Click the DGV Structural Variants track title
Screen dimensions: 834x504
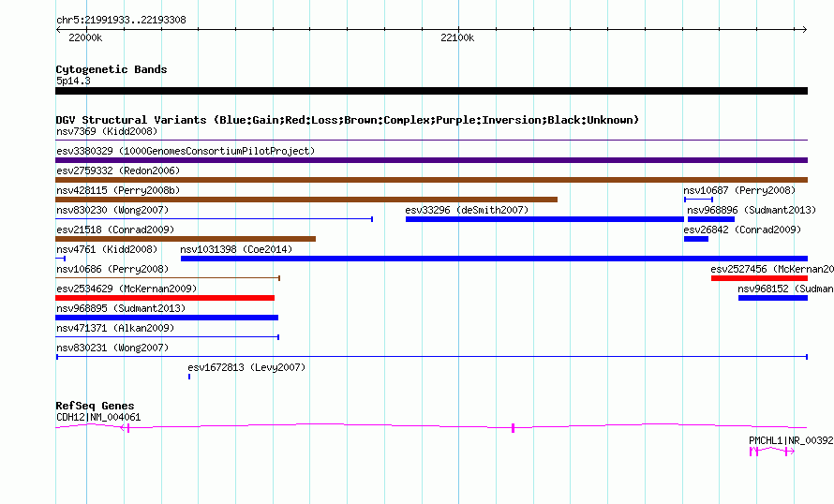tap(348, 120)
